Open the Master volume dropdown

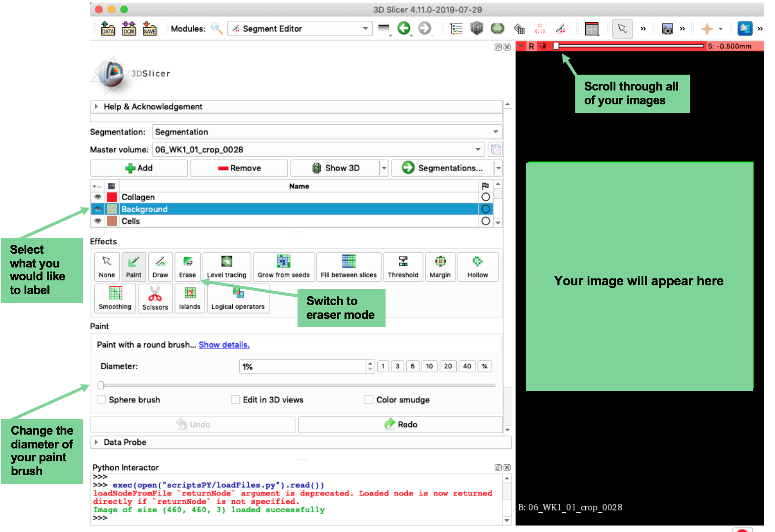pyautogui.click(x=318, y=149)
